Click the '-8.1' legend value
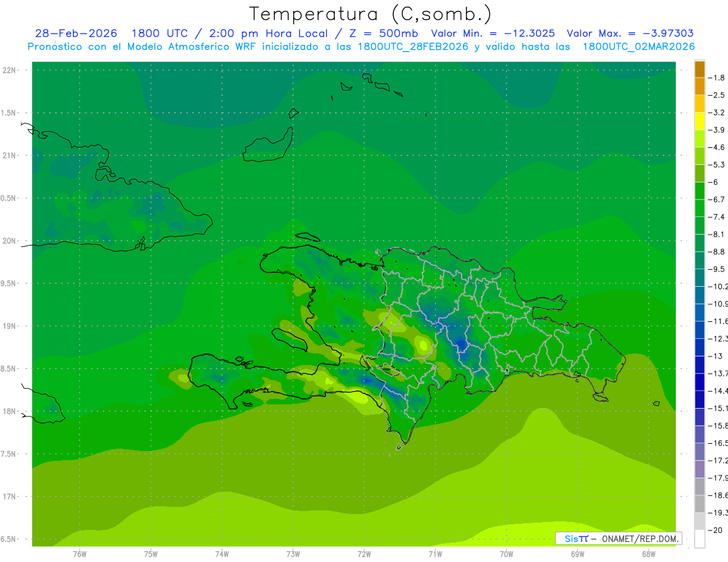Viewport: 728px width, 562px height. click(716, 234)
